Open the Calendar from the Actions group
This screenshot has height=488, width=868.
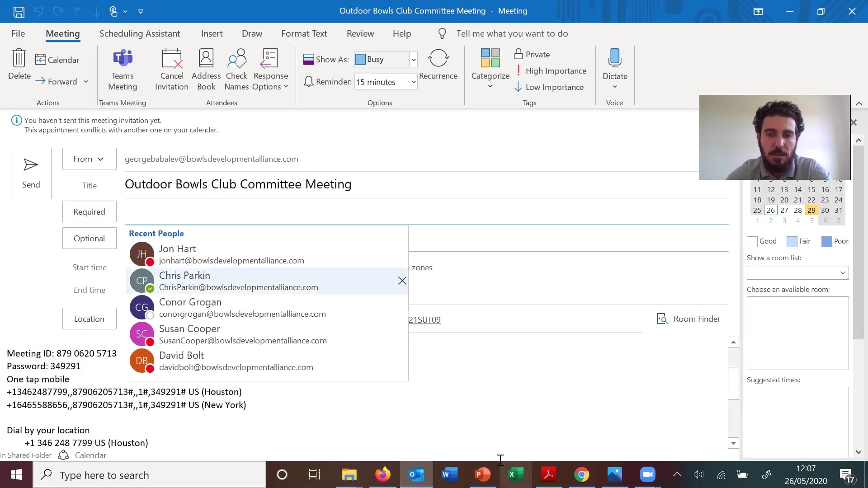tap(57, 60)
